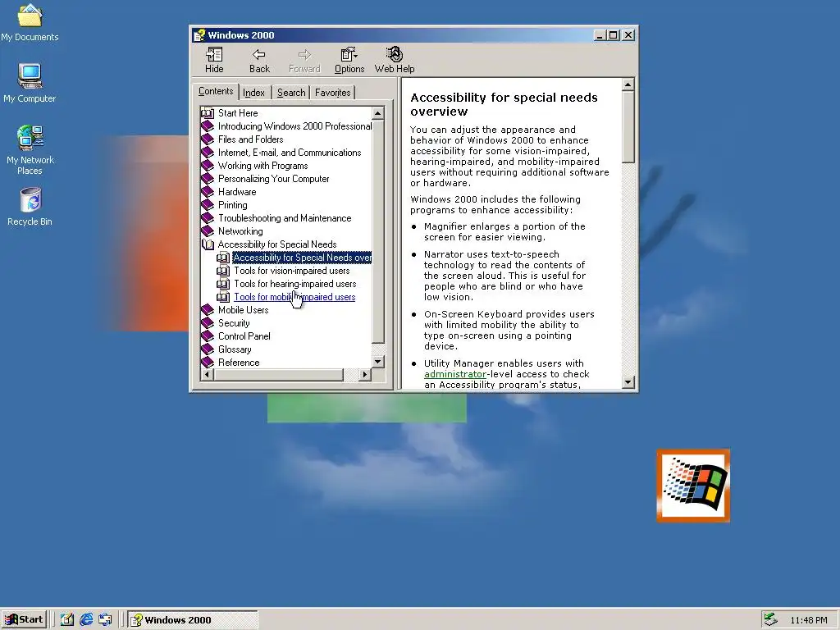Click Show Desktop quick launch icon

[66, 620]
